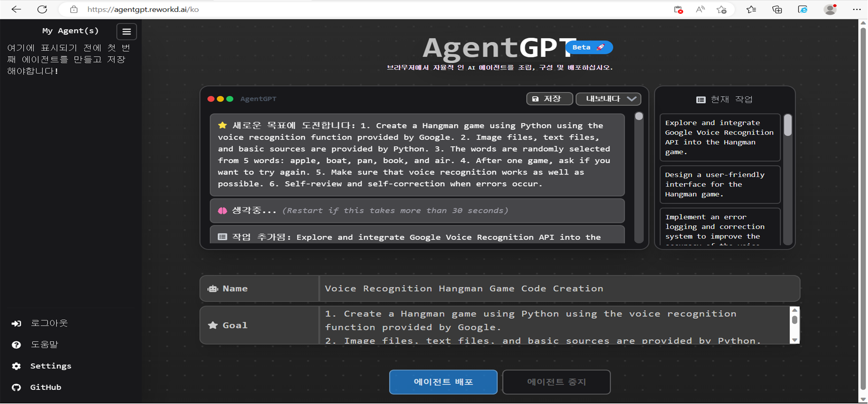Viewport: 868px width, 404px height.
Task: Click the empty agents notice text in sidebar
Action: (69, 59)
